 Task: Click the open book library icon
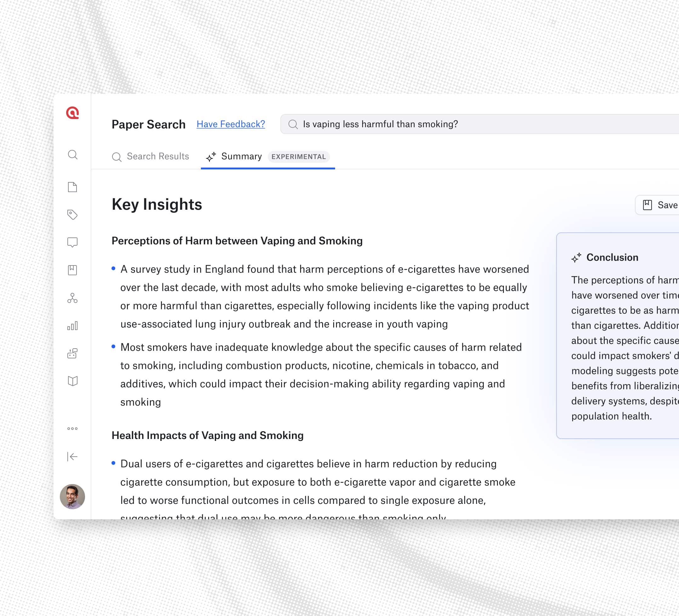(x=72, y=381)
